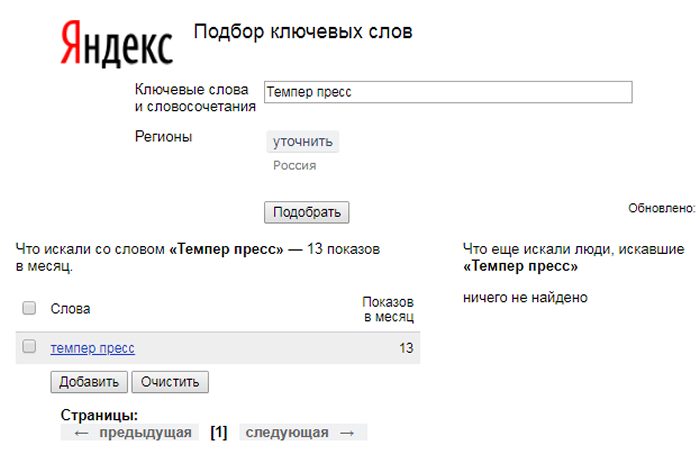Click the Добавить button

89,382
